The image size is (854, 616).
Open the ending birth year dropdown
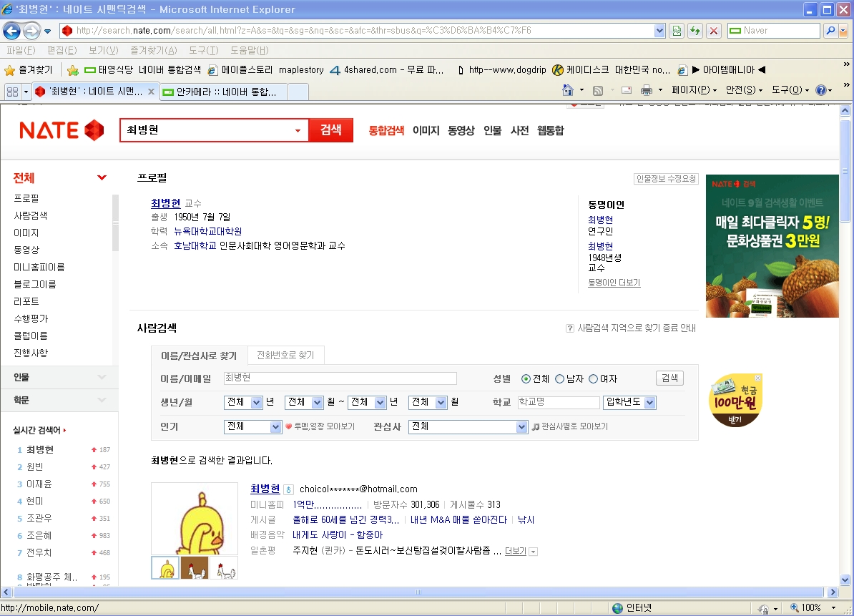(381, 403)
